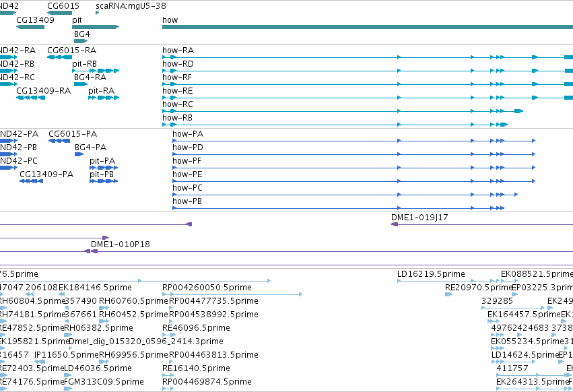
Task: Click the pit-RA transcript label
Action: [x=102, y=91]
